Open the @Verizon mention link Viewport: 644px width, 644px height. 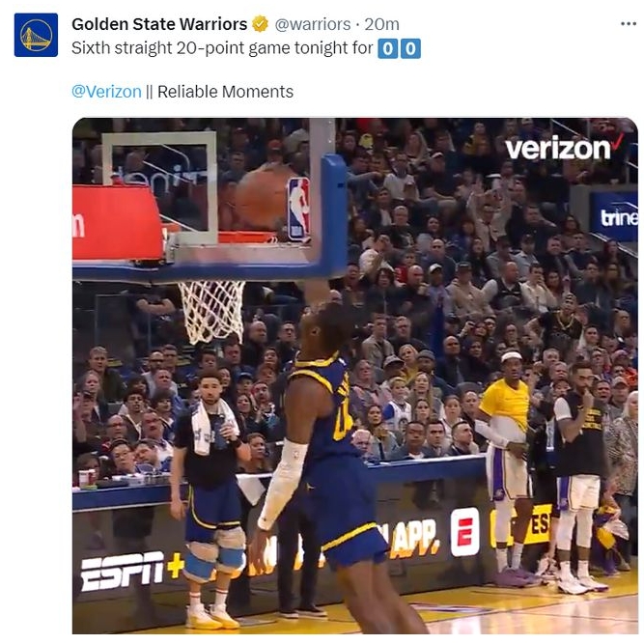106,91
